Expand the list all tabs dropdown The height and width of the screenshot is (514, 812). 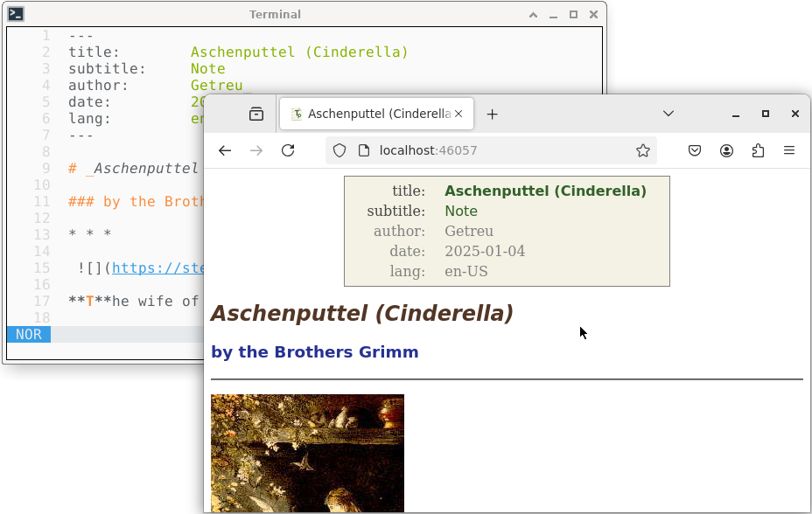[x=668, y=114]
